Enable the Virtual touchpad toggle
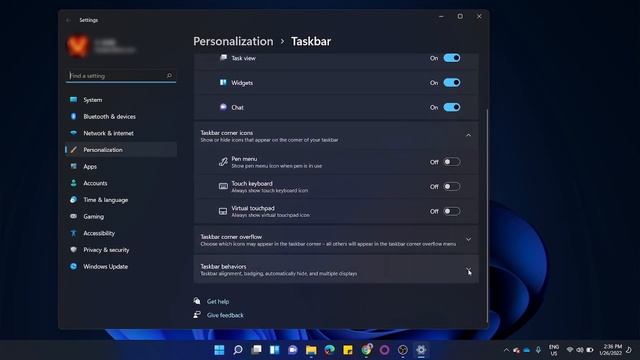This screenshot has width=640, height=360. coord(451,211)
